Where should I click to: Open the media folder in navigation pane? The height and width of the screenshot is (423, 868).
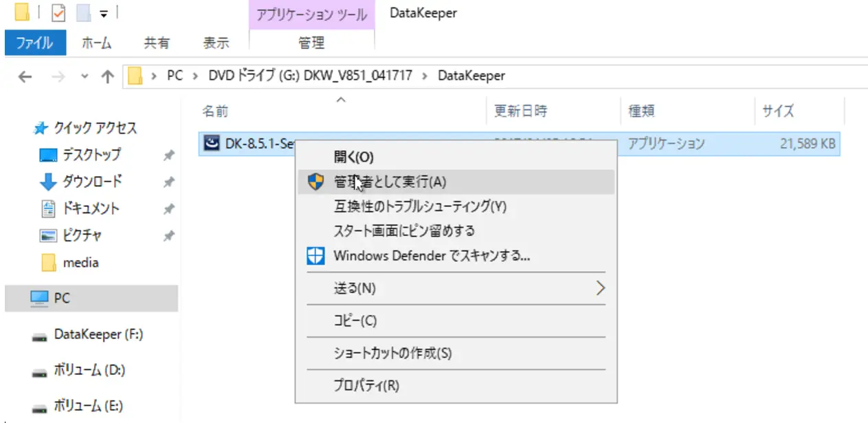80,263
